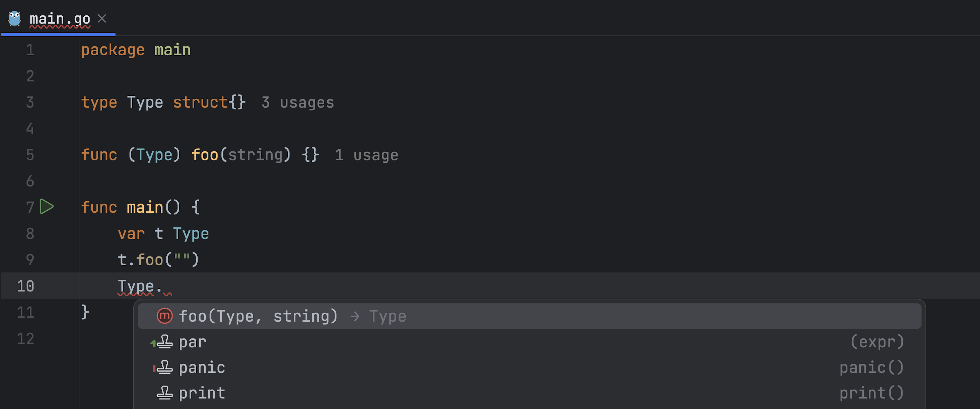Screen dimensions: 980x409
Task: Click the Go gopher file icon
Action: point(14,18)
